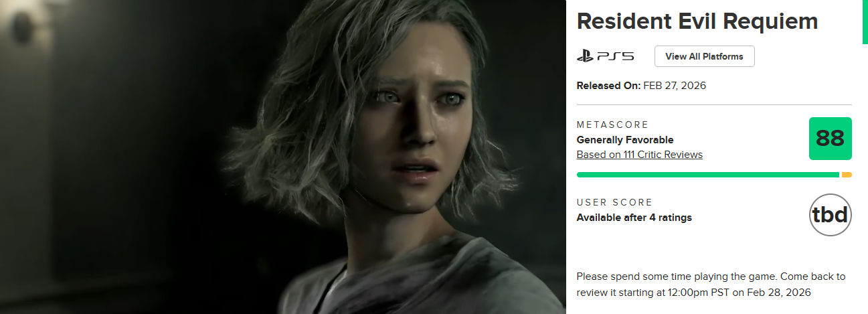868x314 pixels.
Task: Click the green scrollbar indicator at page edge
Action: point(865,21)
